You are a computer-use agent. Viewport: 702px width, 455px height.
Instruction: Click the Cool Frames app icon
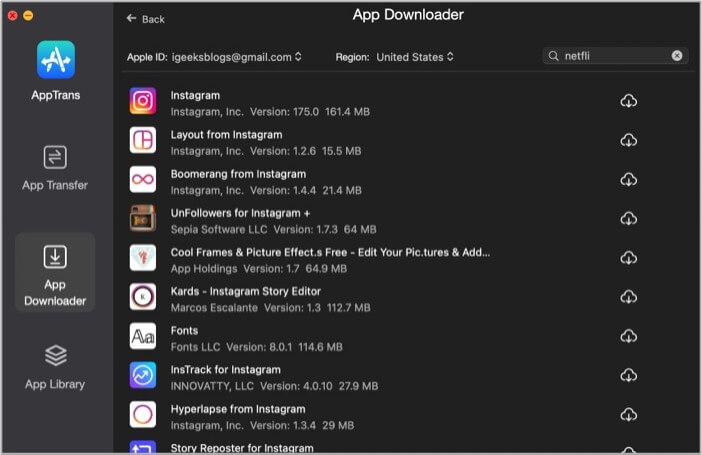point(143,258)
